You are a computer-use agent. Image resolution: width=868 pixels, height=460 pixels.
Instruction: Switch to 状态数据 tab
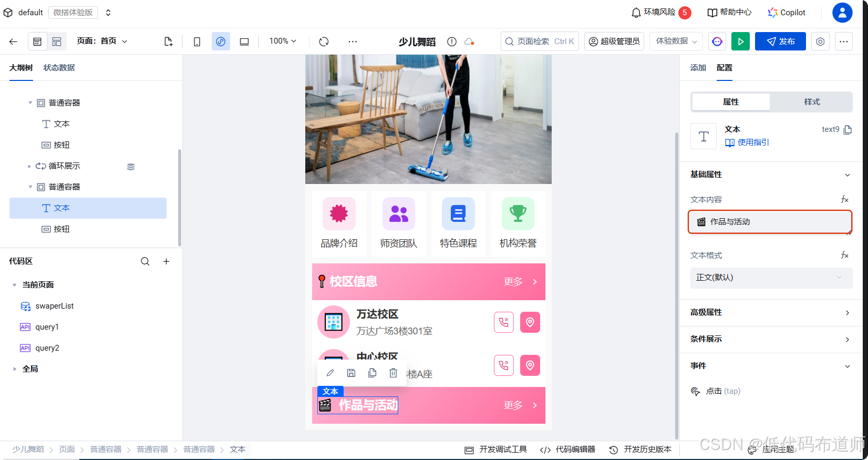click(59, 68)
